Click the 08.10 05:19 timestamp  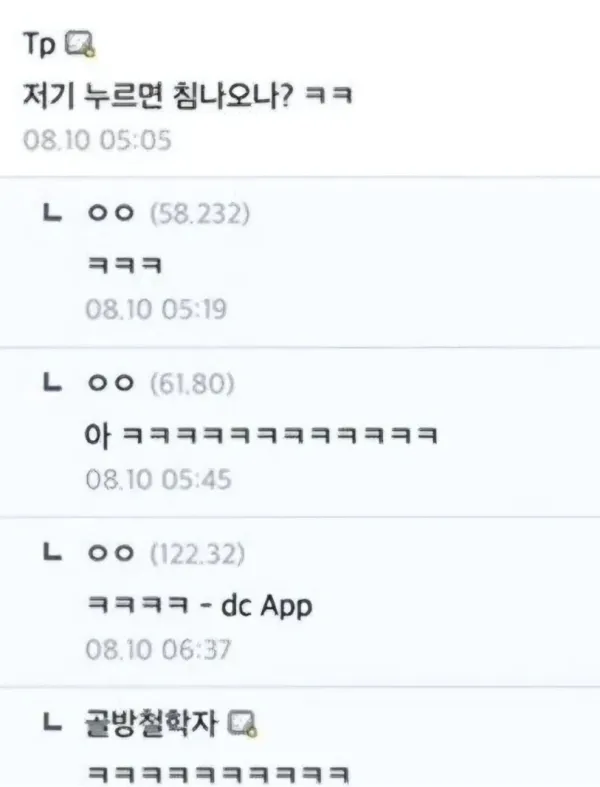click(x=156, y=309)
